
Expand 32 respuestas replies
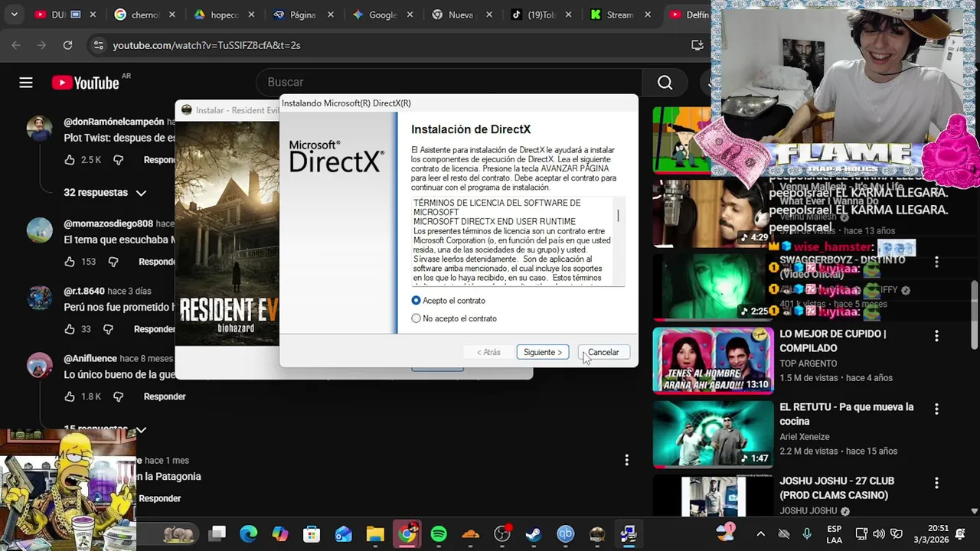coord(104,193)
